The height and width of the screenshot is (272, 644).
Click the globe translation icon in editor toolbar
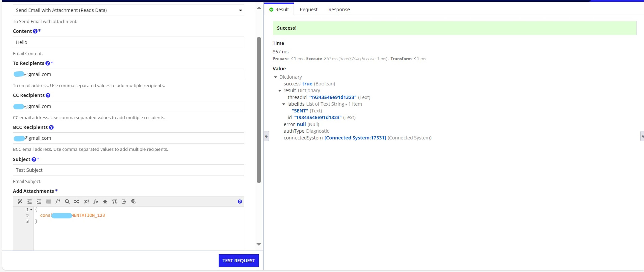pyautogui.click(x=133, y=202)
